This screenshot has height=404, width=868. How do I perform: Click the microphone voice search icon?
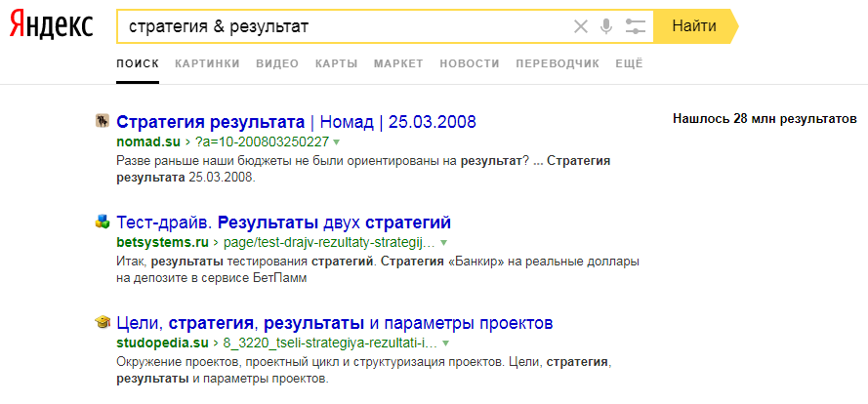coord(606,26)
